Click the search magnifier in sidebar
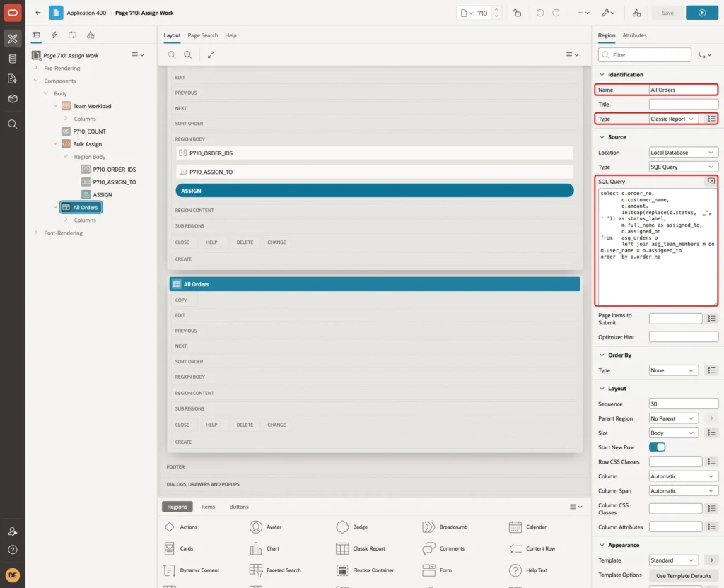 click(x=13, y=124)
